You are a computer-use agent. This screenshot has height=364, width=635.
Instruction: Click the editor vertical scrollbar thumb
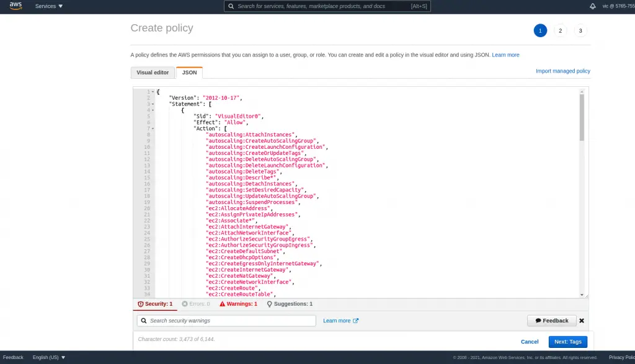click(x=582, y=117)
